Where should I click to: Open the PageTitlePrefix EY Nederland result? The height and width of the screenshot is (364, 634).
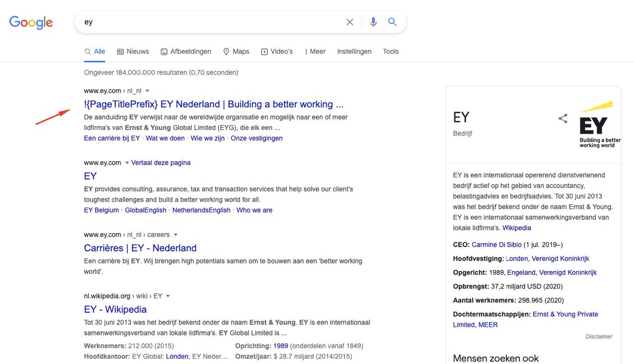(x=213, y=104)
